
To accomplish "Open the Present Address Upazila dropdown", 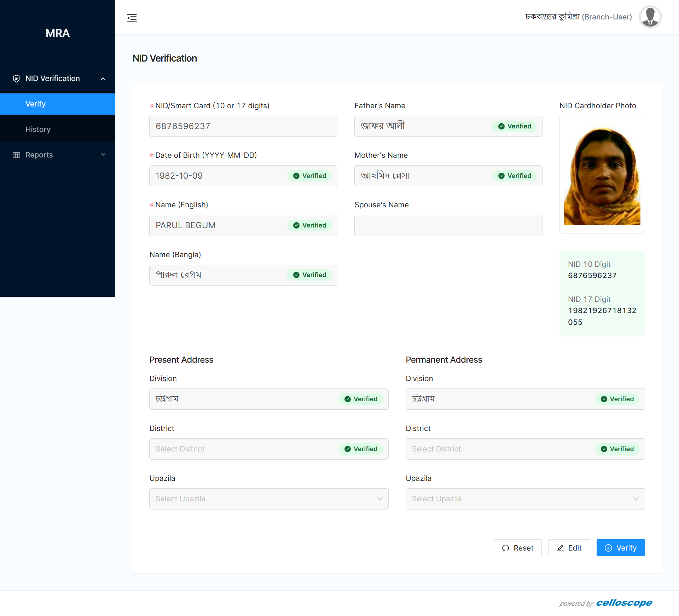I will 269,499.
